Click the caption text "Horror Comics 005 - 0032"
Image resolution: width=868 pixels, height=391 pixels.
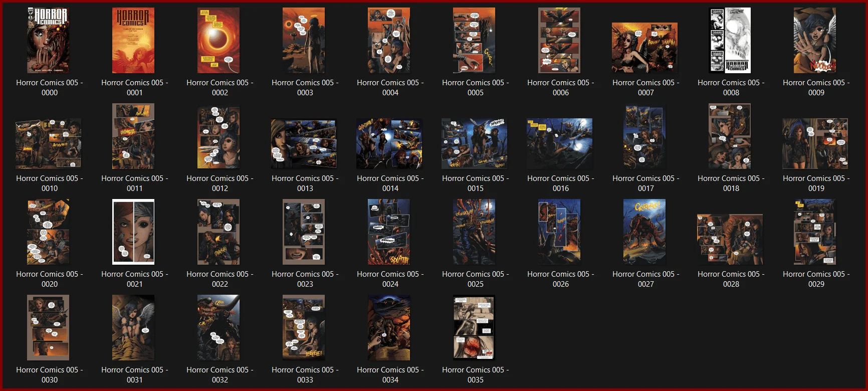coord(220,375)
